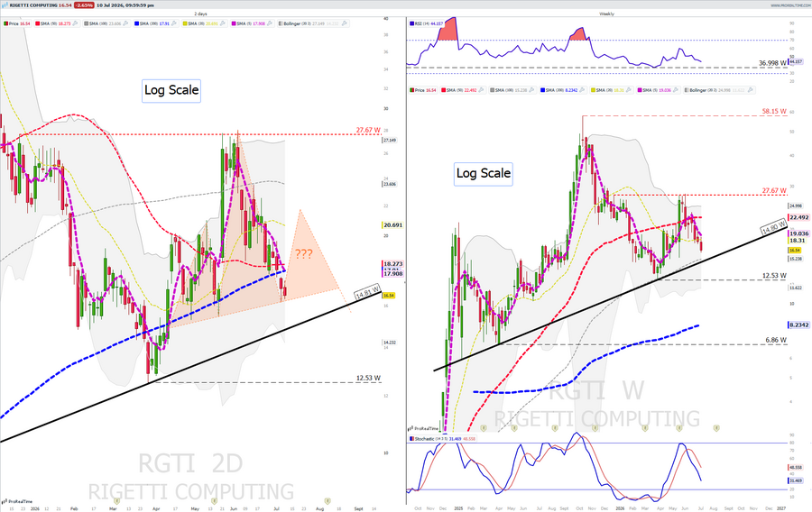Image resolution: width=812 pixels, height=512 pixels.
Task: Open the '2 days' timeframe selector
Action: [200, 14]
